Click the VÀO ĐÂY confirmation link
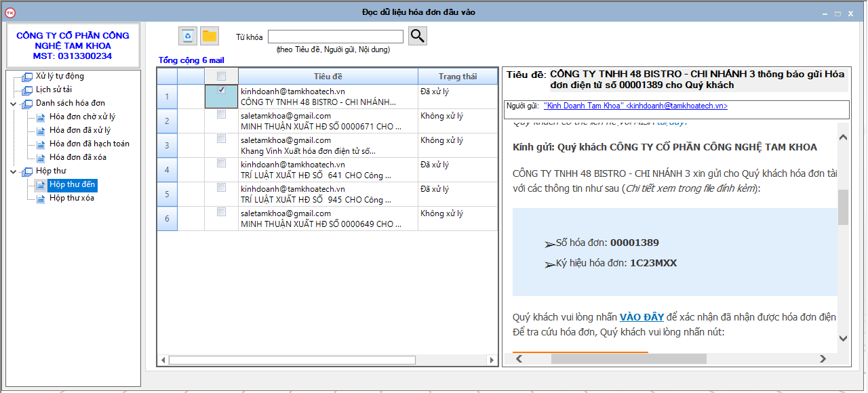868x393 pixels. pyautogui.click(x=642, y=317)
